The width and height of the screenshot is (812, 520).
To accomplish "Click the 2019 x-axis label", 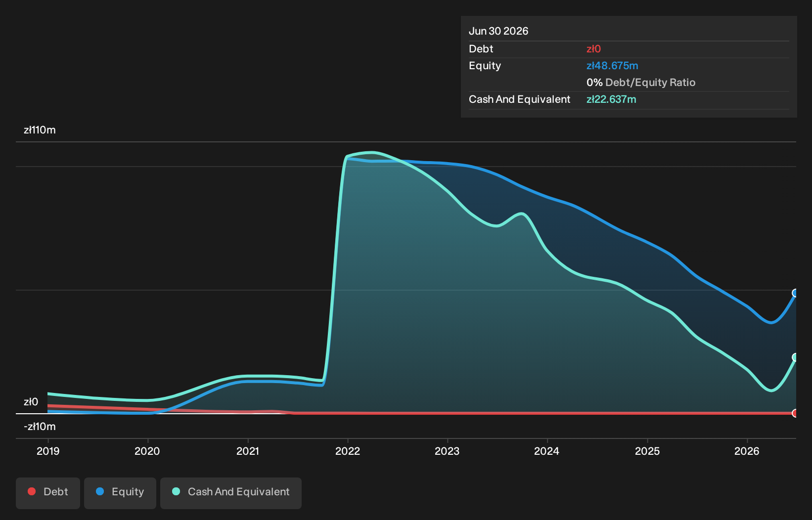I will click(48, 451).
